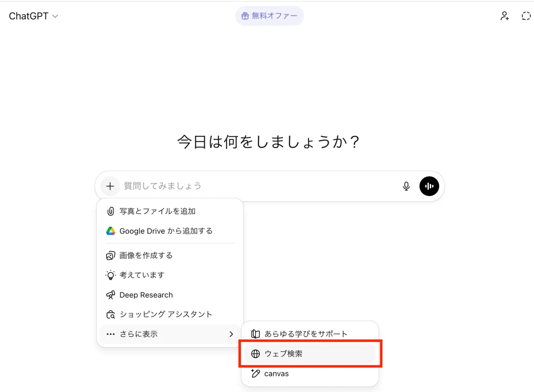Image resolution: width=534 pixels, height=392 pixels.
Task: Click the microphone dictation icon
Action: point(406,186)
